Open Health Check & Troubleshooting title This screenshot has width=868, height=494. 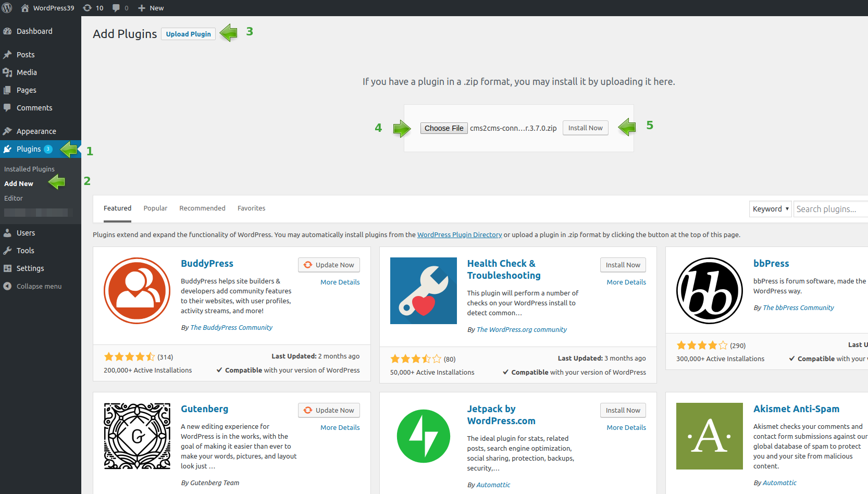pyautogui.click(x=504, y=269)
